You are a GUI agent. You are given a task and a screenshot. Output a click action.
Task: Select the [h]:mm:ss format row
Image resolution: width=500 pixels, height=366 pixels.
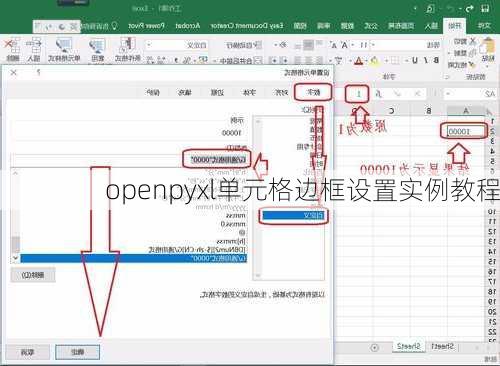pos(134,241)
